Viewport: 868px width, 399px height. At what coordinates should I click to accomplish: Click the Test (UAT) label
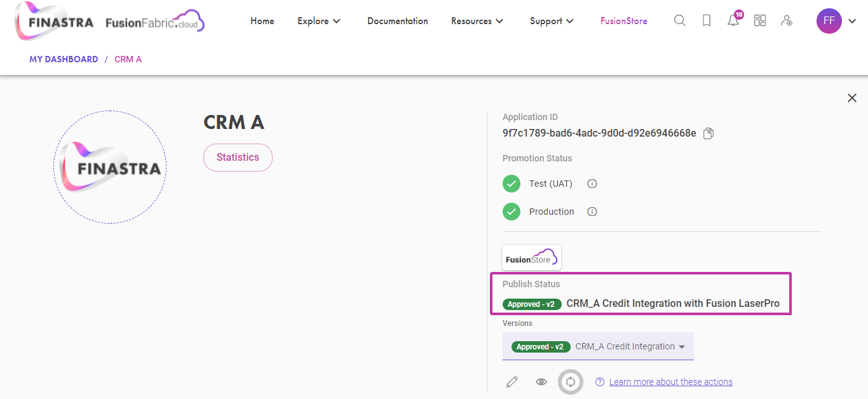551,184
